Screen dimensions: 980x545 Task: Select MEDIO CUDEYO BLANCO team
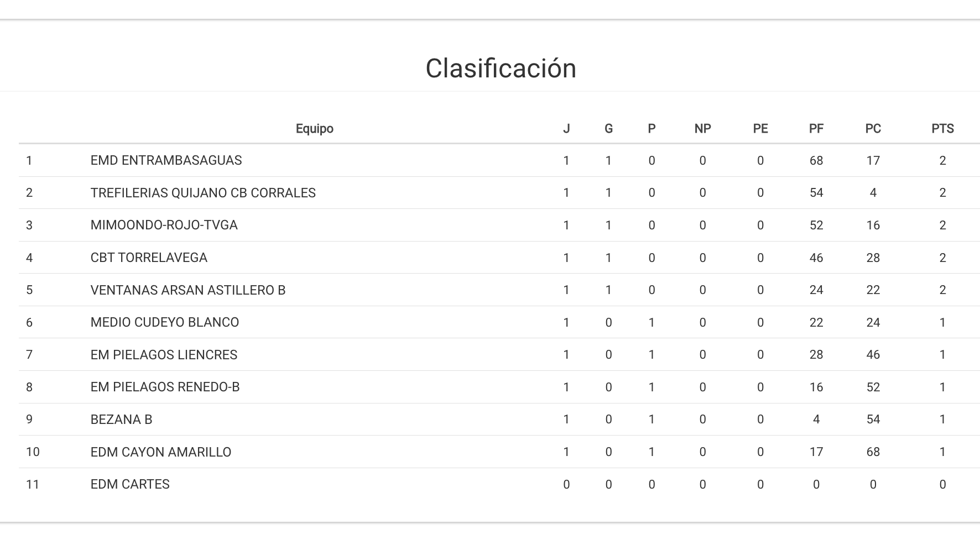pos(164,322)
